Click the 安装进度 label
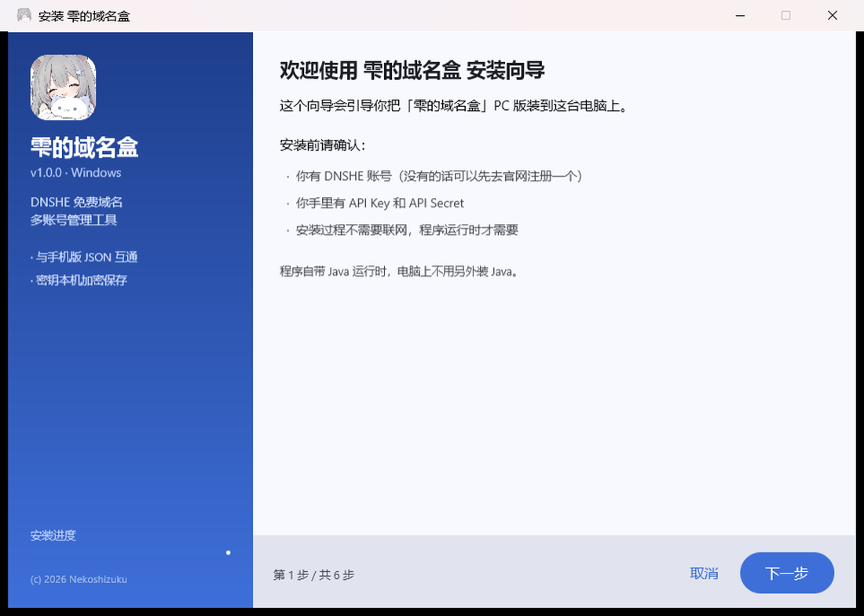This screenshot has width=864, height=616. click(x=53, y=535)
